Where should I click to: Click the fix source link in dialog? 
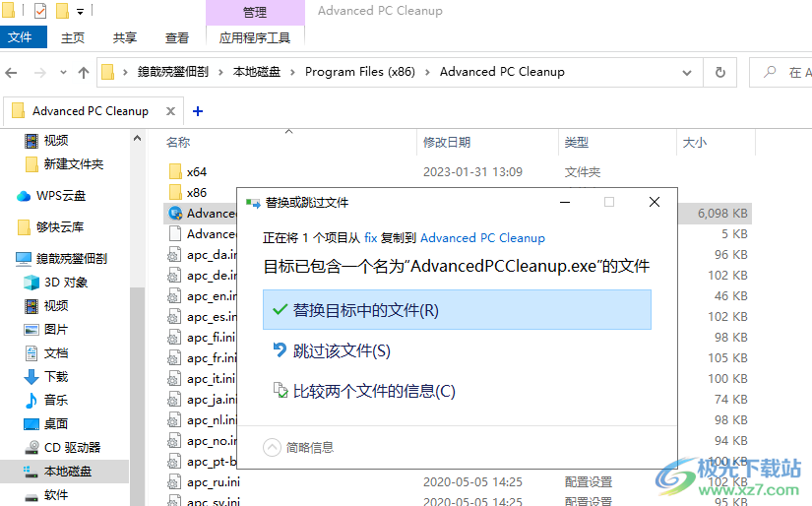[371, 237]
